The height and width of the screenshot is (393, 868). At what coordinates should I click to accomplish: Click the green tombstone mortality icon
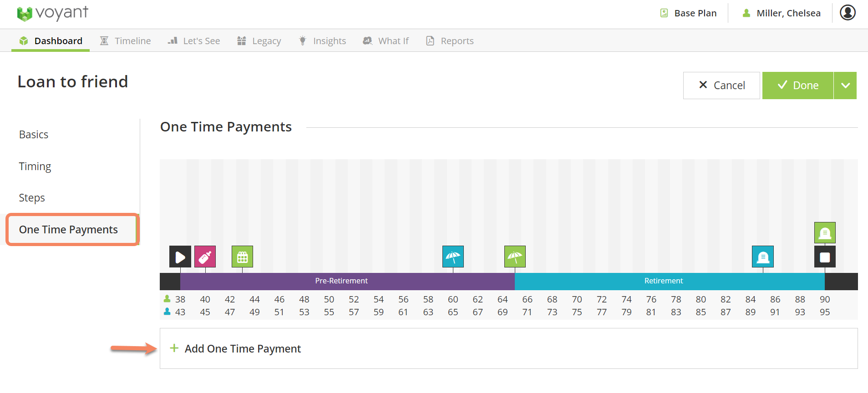pos(825,233)
